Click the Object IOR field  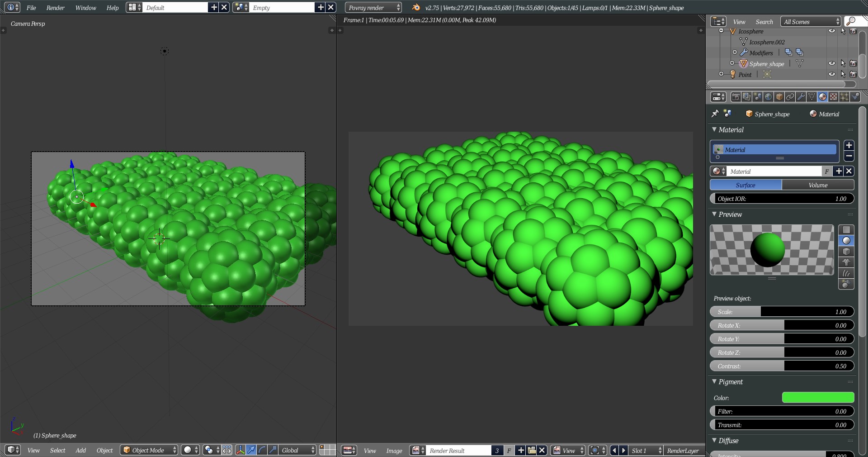pyautogui.click(x=782, y=199)
